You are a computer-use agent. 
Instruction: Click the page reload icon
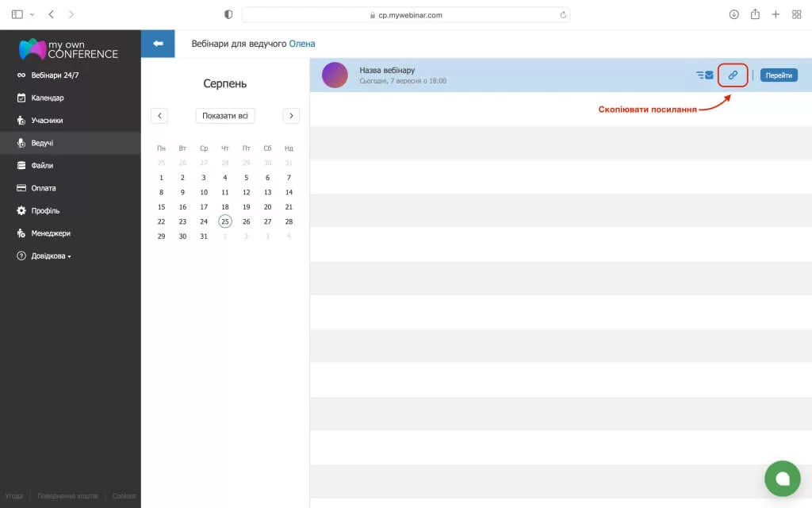563,14
